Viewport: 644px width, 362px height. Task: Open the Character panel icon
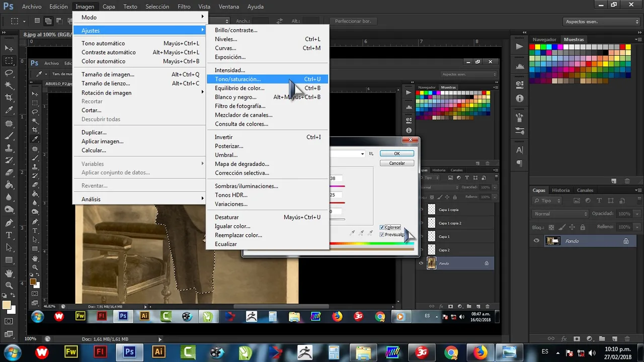pyautogui.click(x=520, y=150)
